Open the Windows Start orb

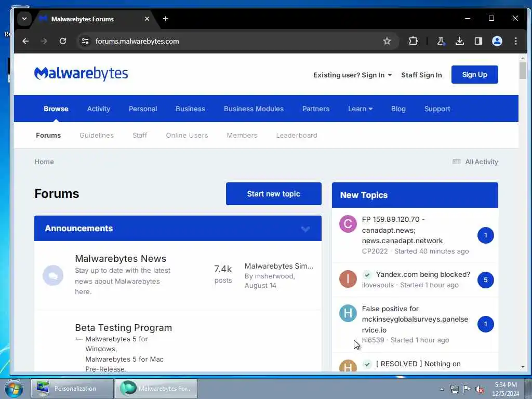(x=14, y=389)
